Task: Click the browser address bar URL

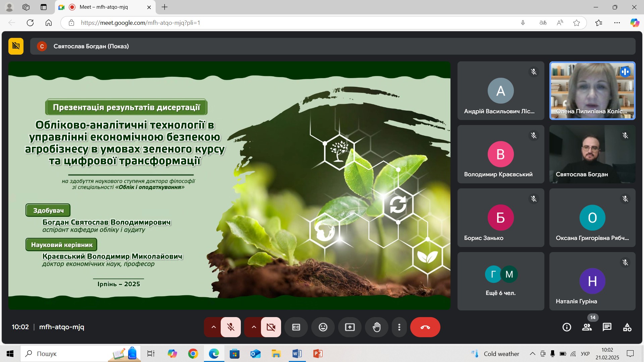Action: [141, 23]
